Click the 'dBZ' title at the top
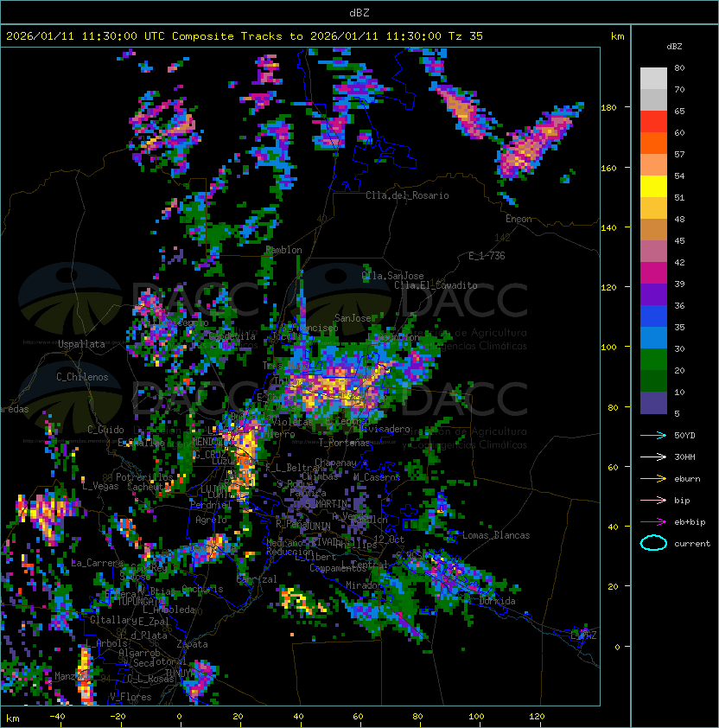Image resolution: width=719 pixels, height=728 pixels. pos(359,12)
